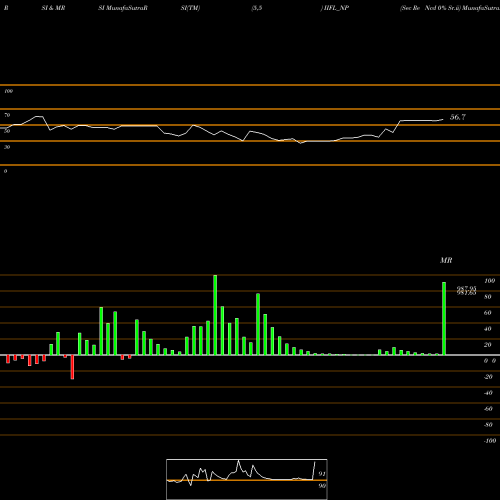The height and width of the screenshot is (500, 500).
Task: Click the MR axis 20 label
Action: 487,345
